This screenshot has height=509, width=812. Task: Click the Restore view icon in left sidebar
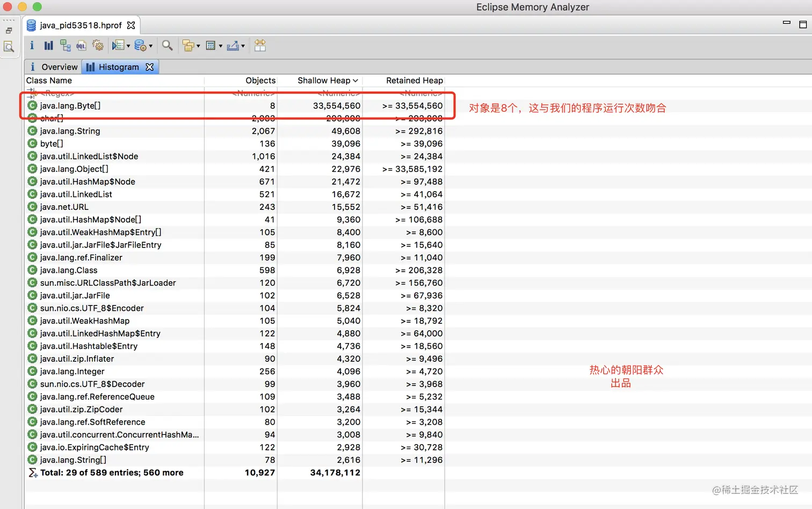9,31
